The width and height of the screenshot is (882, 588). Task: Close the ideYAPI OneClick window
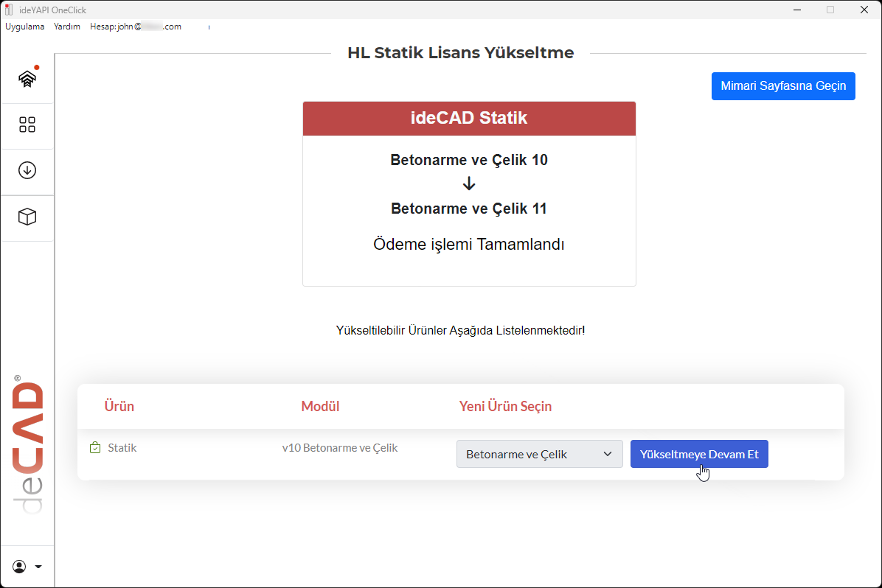864,10
